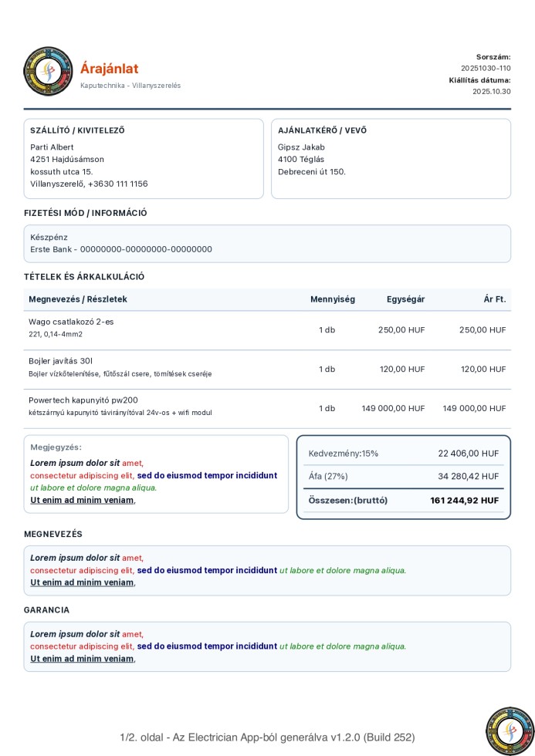
Task: Click the Megnevezés / Részletek column header
Action: pos(78,299)
